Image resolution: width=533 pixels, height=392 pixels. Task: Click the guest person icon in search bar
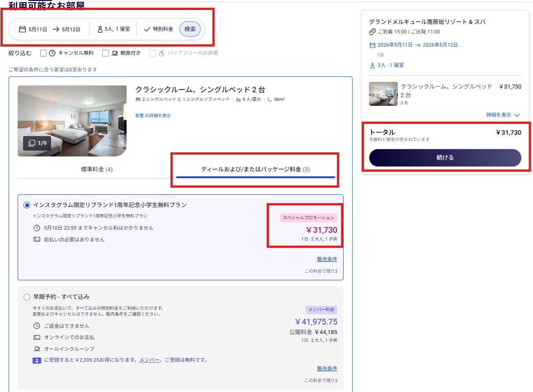(100, 29)
